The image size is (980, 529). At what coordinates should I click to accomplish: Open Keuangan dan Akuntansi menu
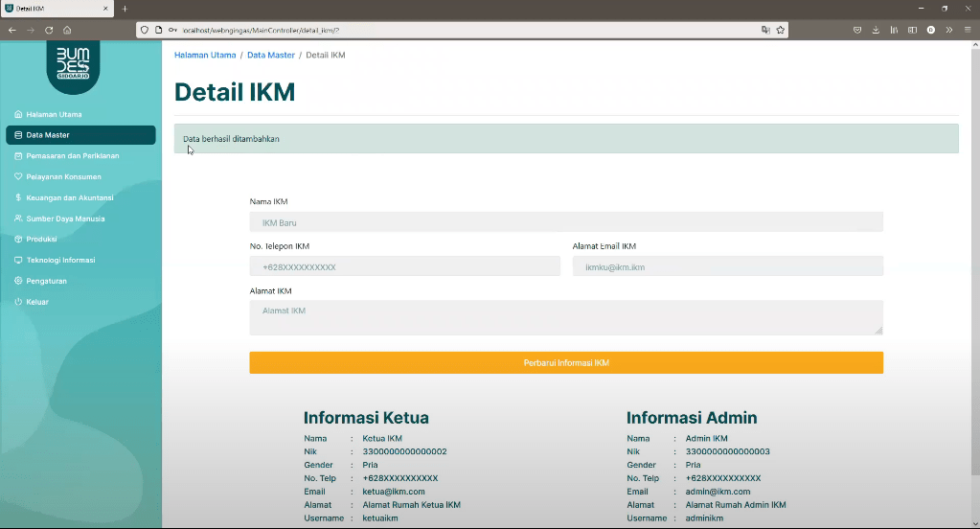pyautogui.click(x=70, y=197)
